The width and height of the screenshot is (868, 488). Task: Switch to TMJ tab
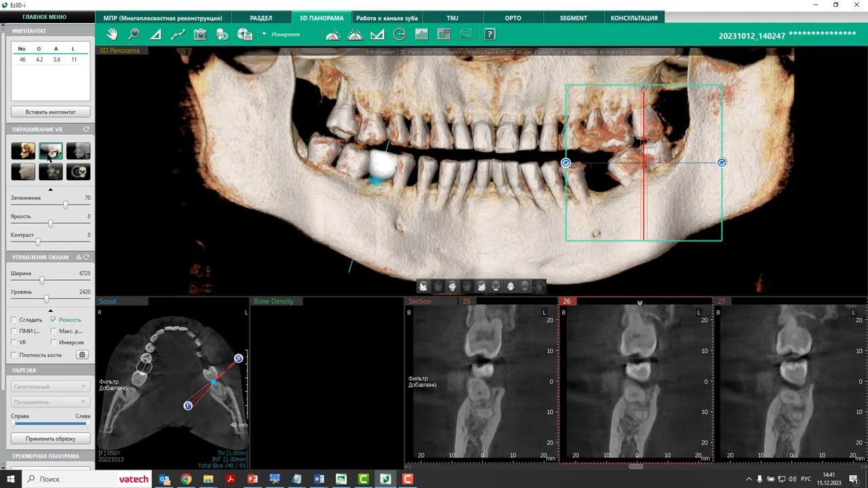pos(452,18)
